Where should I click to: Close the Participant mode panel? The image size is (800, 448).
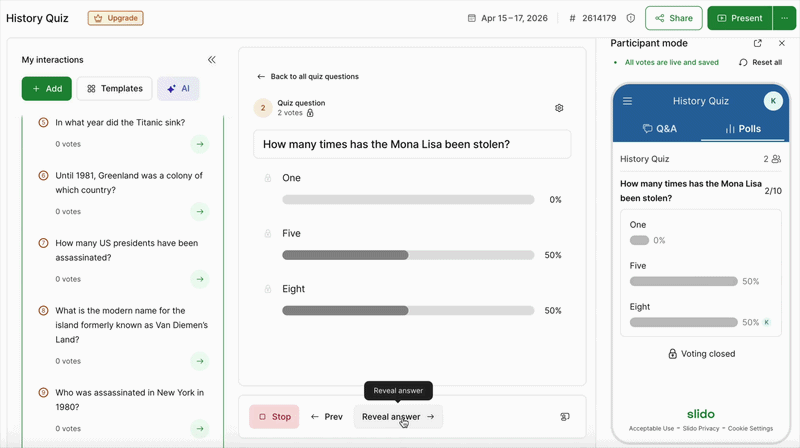pos(782,43)
